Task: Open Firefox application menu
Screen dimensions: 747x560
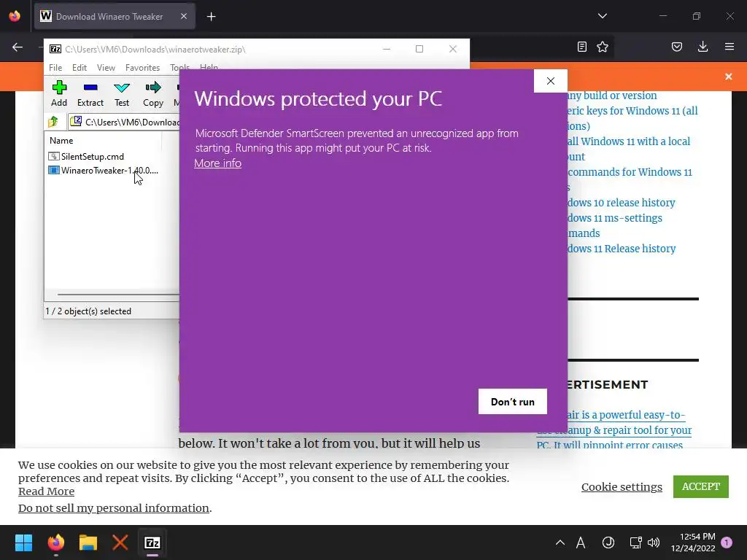Action: tap(729, 47)
